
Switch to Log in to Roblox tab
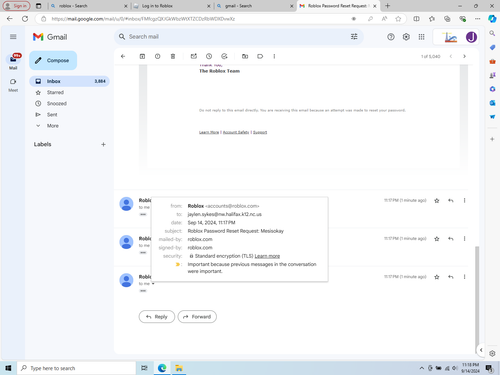click(x=171, y=6)
